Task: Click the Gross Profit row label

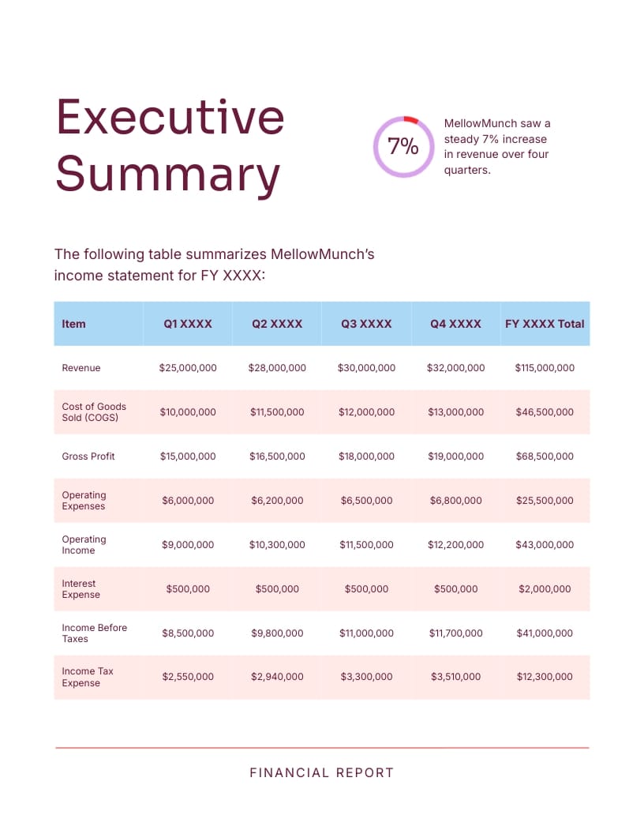Action: [88, 456]
